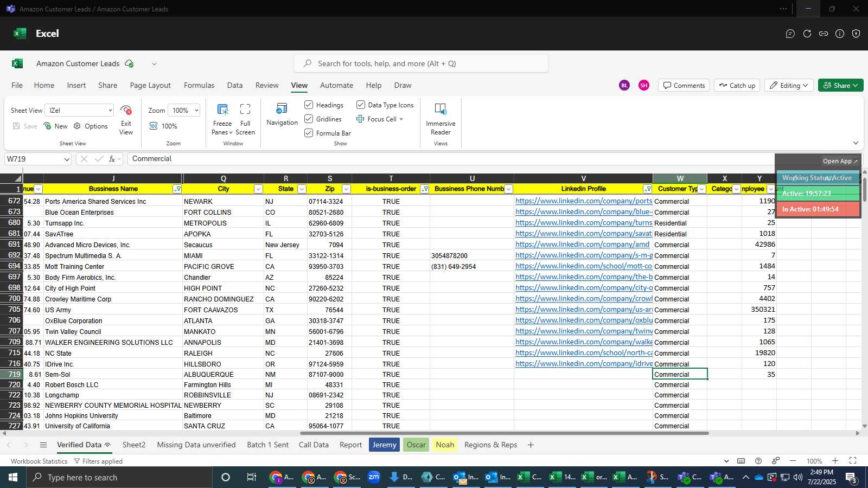Screen dimensions: 868x488
Task: Click the vertical scrollbar thumb
Action: tap(864, 190)
